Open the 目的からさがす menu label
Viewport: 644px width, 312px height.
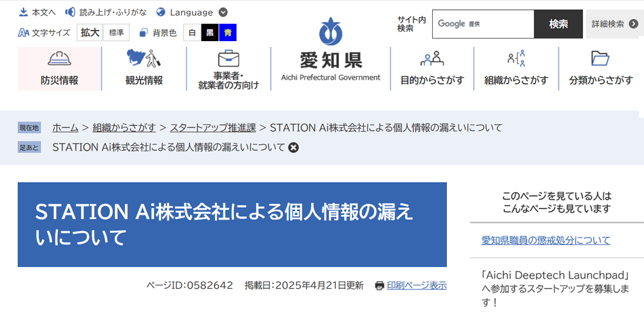tap(432, 80)
